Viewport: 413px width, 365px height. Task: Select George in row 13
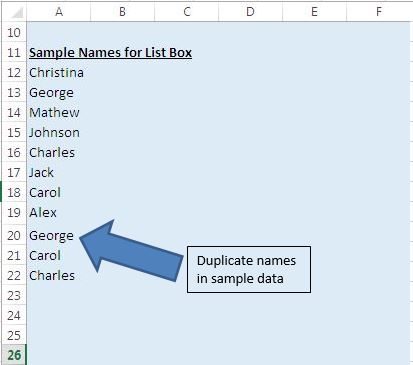click(x=59, y=92)
